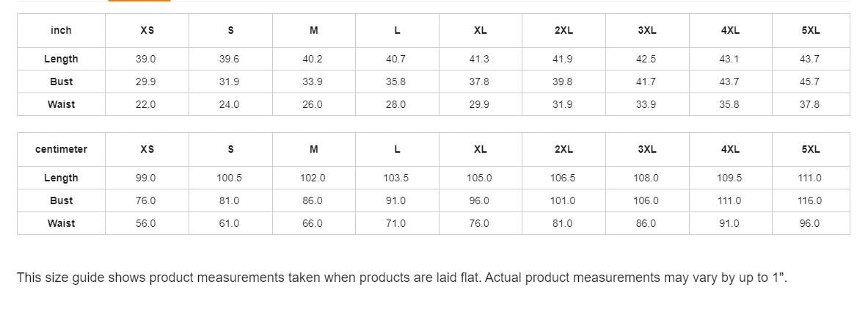Click 5XL waist value 37.8
The height and width of the screenshot is (315, 868).
[809, 104]
